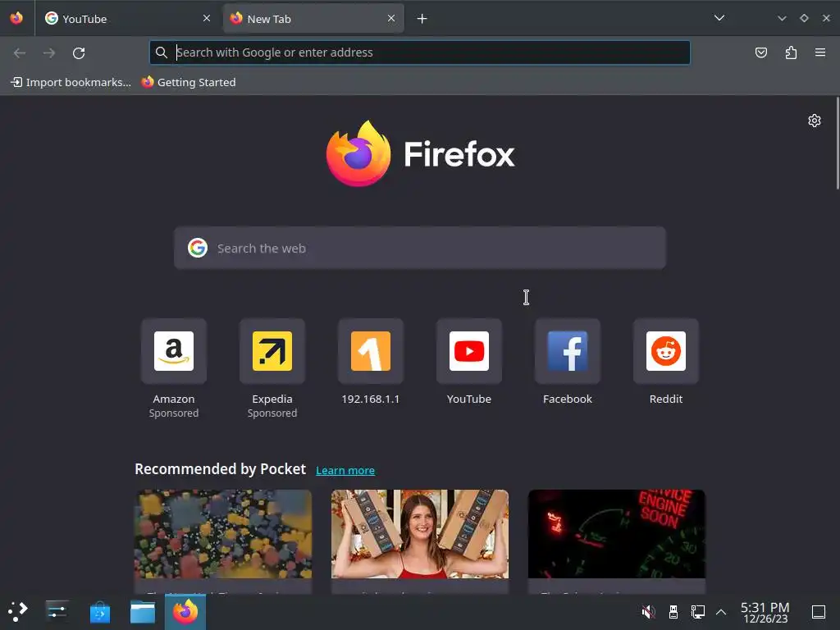Open Save to Pocket icon
This screenshot has height=630, width=840.
760,52
